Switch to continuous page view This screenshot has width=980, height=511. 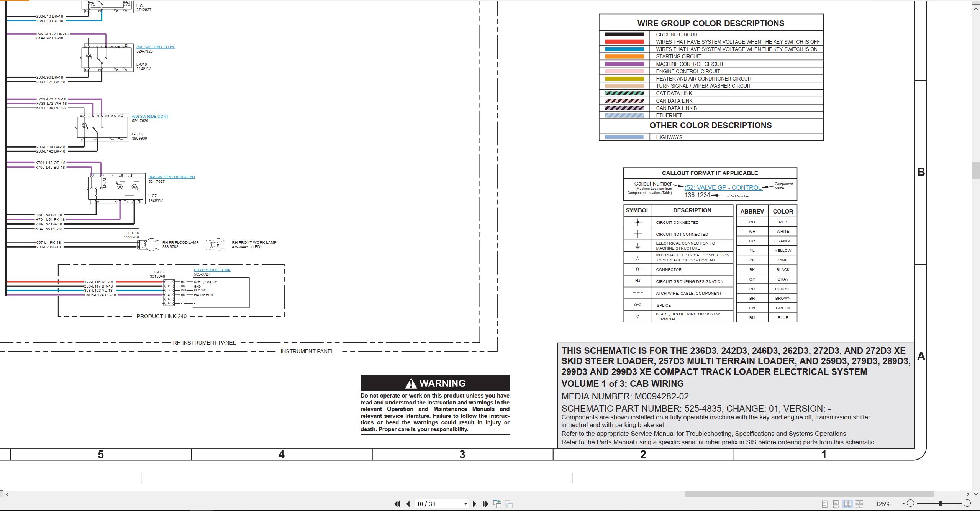pos(836,504)
